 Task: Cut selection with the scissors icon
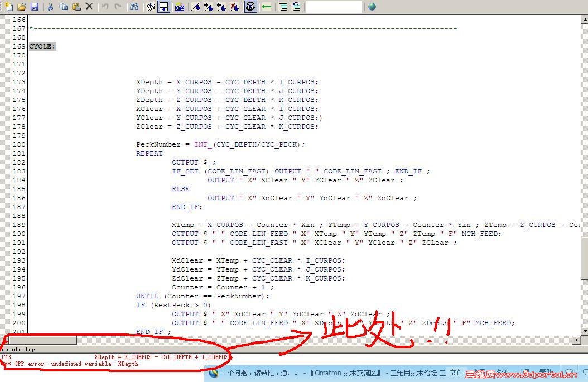coord(50,7)
